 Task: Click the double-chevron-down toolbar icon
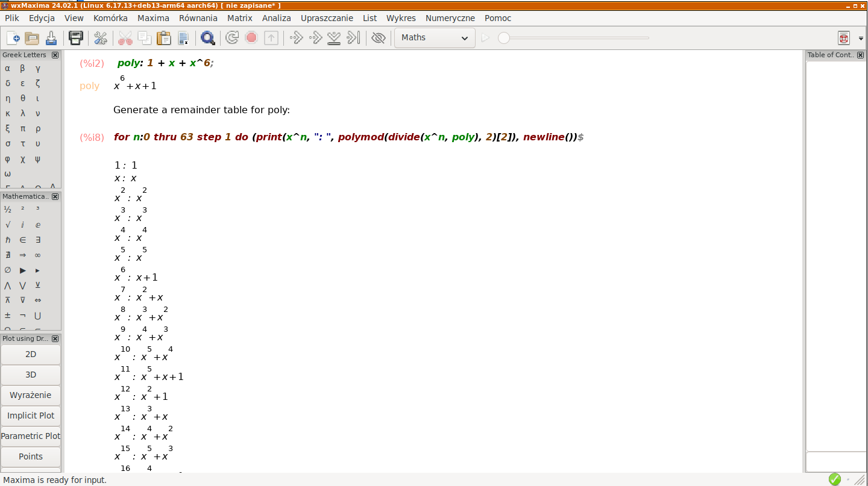pos(335,38)
